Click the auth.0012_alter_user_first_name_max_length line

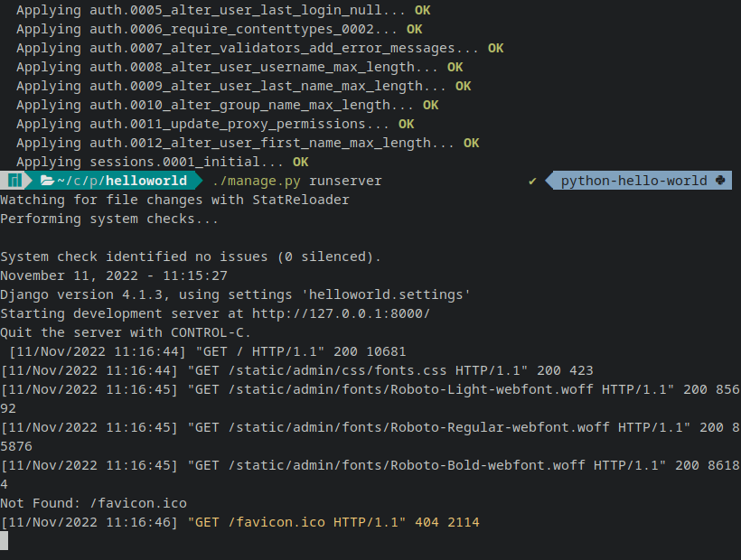coord(248,143)
